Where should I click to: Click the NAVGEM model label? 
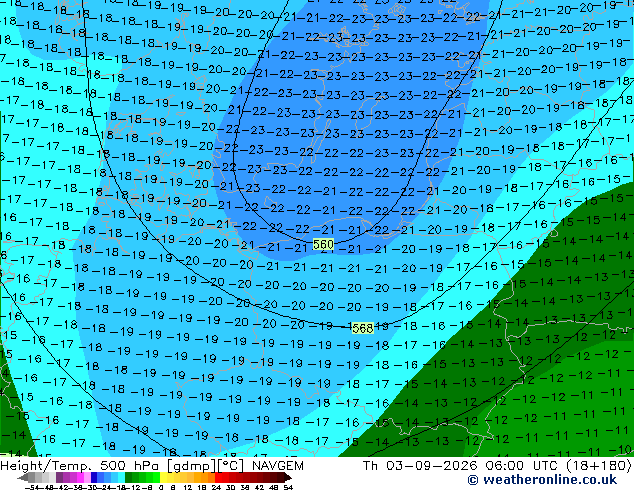pos(277,466)
